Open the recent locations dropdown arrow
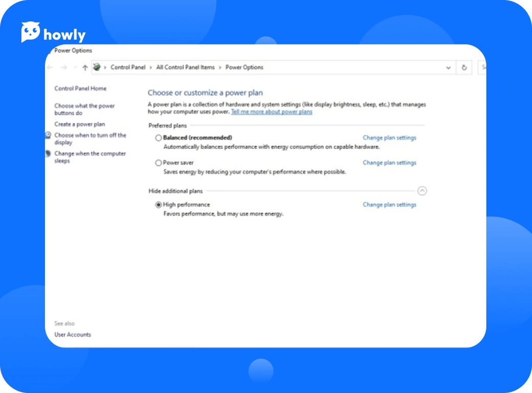This screenshot has width=532, height=393. point(75,68)
